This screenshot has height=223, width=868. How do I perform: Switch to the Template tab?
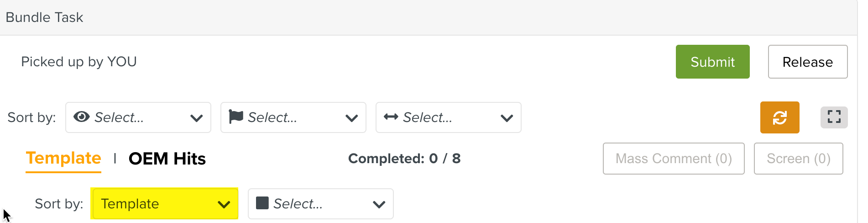tap(63, 158)
